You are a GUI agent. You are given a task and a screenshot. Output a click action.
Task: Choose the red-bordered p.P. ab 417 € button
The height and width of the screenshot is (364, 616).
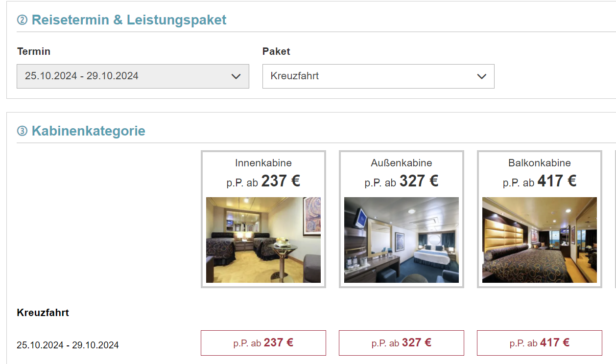540,343
